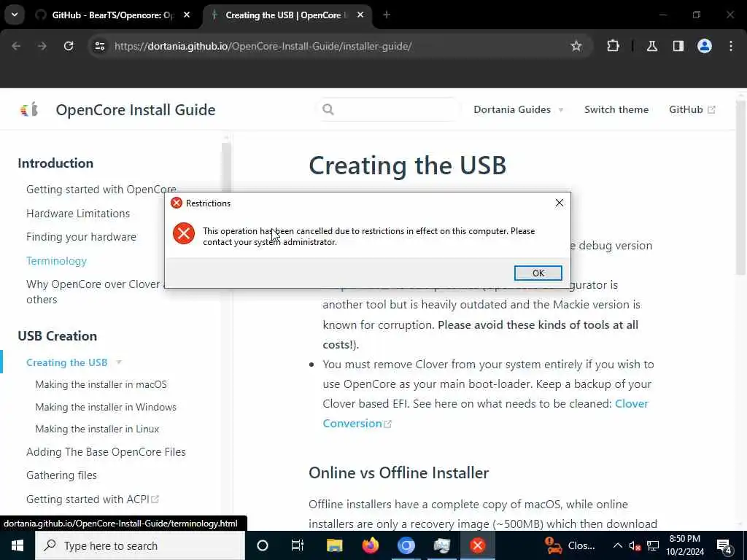The height and width of the screenshot is (560, 747).
Task: Open the tab search dropdown arrow
Action: click(15, 15)
